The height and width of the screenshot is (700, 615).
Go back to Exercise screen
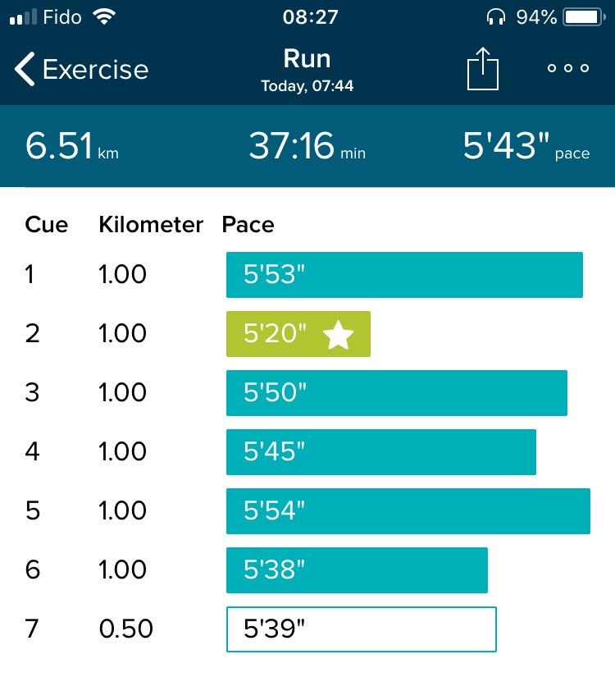pos(82,70)
